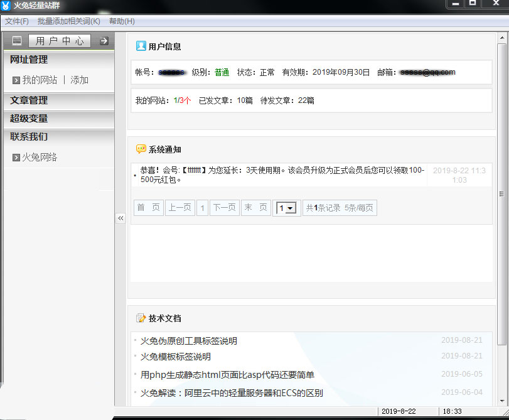This screenshot has height=420, width=509.
Task: Open the 帮助(H) menu
Action: point(121,21)
